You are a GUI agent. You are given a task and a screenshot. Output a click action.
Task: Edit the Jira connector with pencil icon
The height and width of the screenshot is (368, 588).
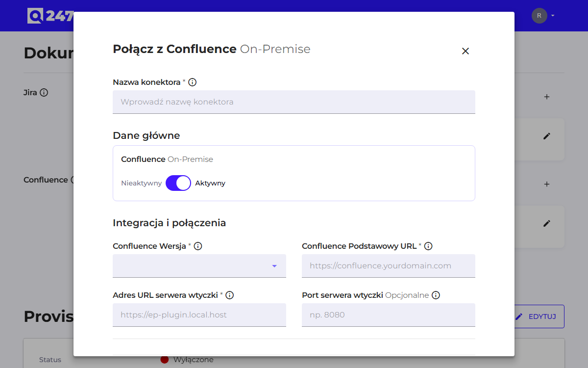(547, 136)
